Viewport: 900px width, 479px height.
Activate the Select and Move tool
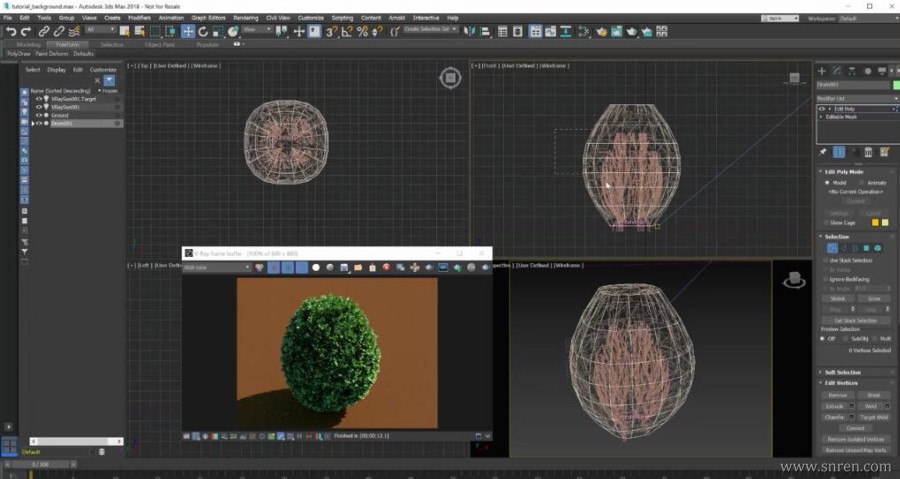click(188, 31)
